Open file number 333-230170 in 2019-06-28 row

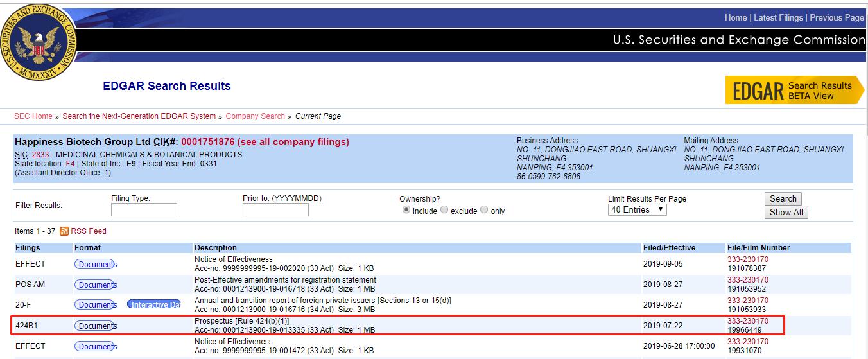[x=748, y=342]
